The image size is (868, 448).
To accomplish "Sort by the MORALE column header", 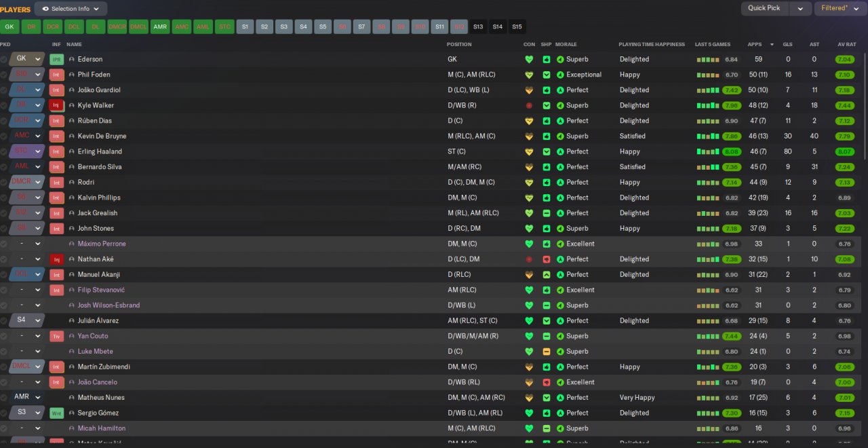I will pos(566,44).
